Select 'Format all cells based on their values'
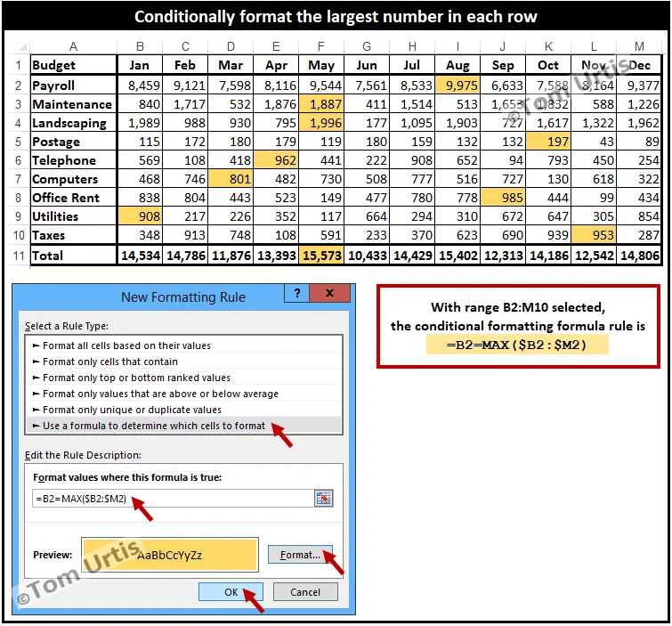672x626 pixels. click(x=184, y=346)
